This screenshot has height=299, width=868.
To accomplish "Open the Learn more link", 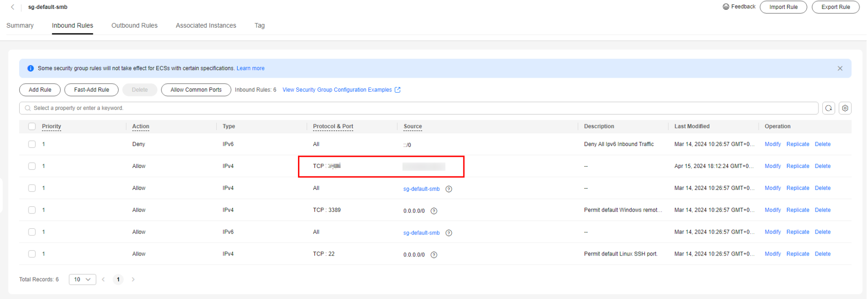I will point(250,68).
